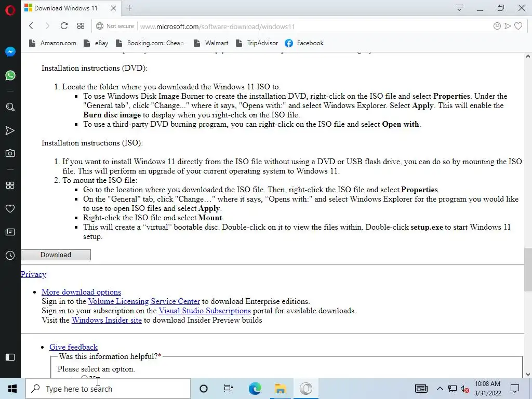Click the scrollbar down arrow
This screenshot has height=399, width=532.
[528, 375]
